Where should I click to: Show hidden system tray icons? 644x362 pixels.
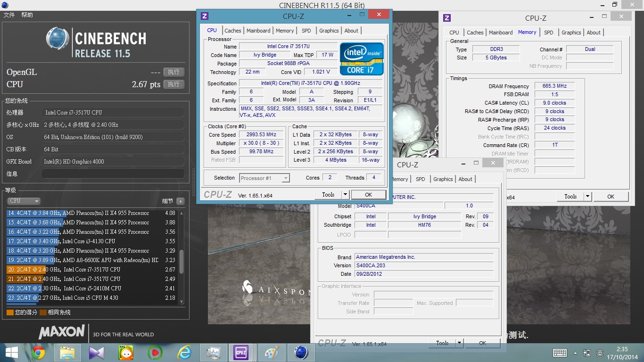(575, 353)
